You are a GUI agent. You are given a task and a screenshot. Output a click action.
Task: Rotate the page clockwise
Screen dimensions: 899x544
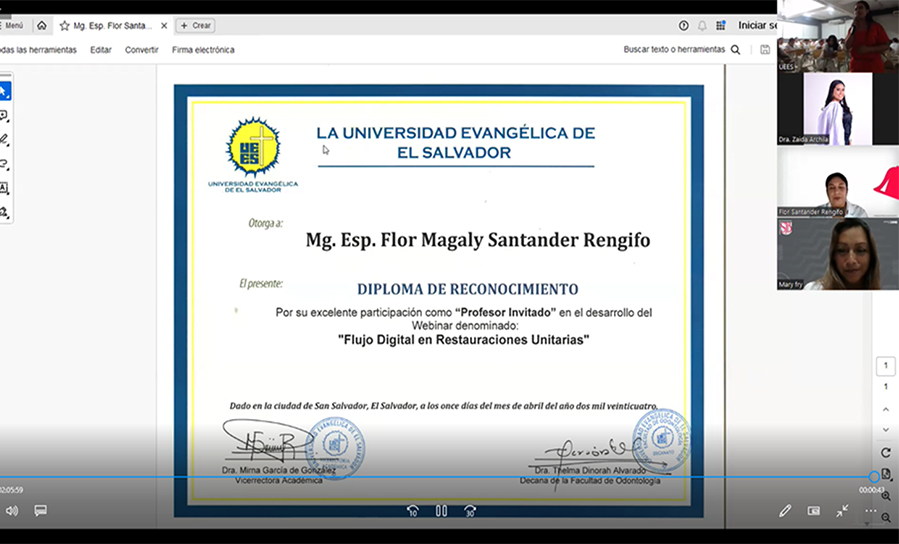885,452
